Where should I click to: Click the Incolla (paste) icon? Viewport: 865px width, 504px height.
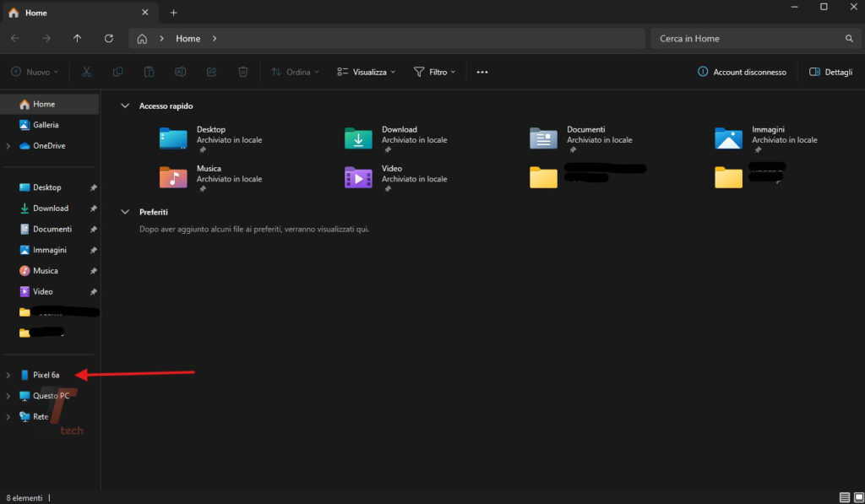149,72
